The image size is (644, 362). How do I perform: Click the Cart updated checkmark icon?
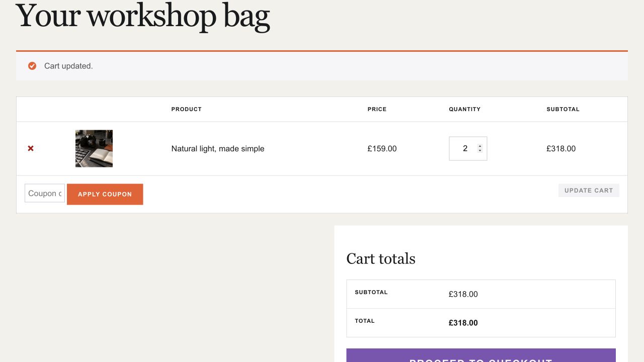click(x=32, y=66)
